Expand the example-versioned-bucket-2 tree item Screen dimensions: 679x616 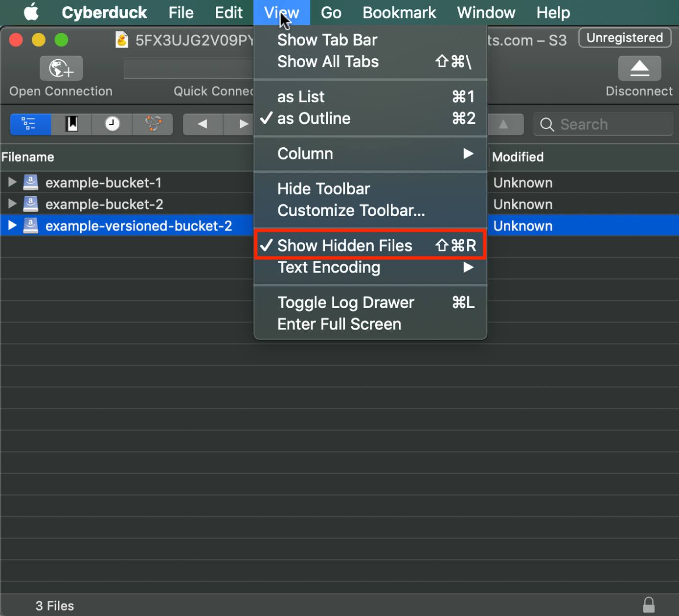click(12, 226)
